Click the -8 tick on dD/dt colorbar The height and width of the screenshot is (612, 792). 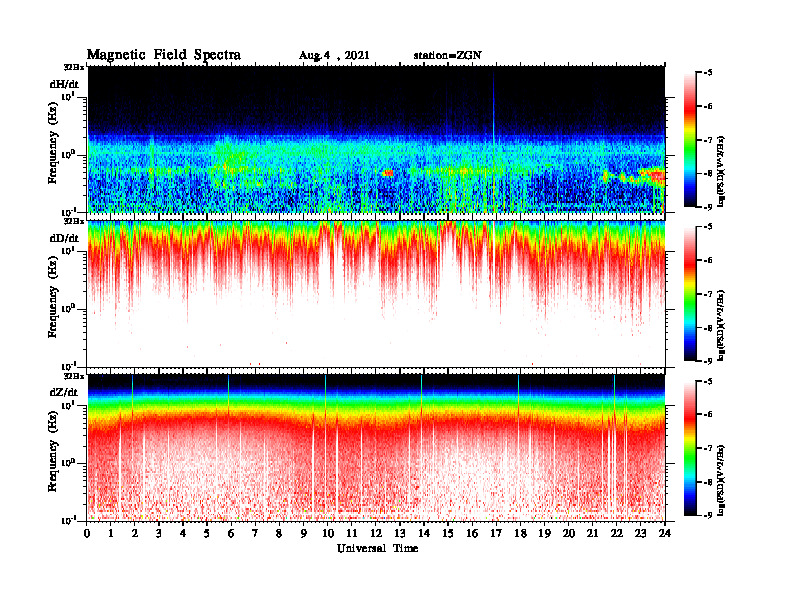click(707, 327)
